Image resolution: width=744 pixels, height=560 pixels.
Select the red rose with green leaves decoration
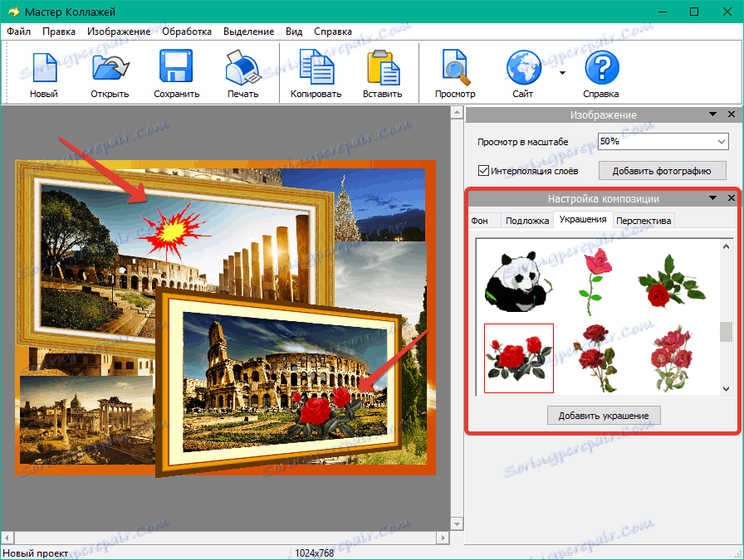pyautogui.click(x=670, y=281)
